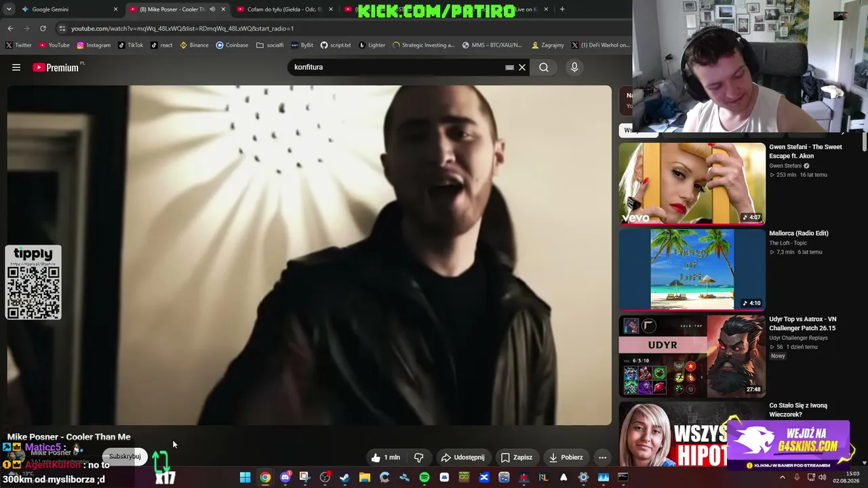Open the MMS – BTC/XAU bookmark
This screenshot has height=488, width=868.
pyautogui.click(x=492, y=45)
